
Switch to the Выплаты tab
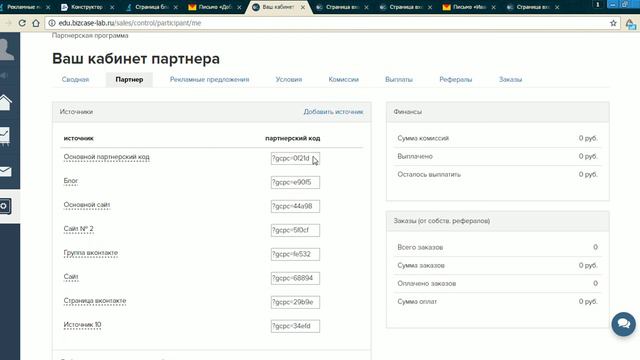click(399, 80)
